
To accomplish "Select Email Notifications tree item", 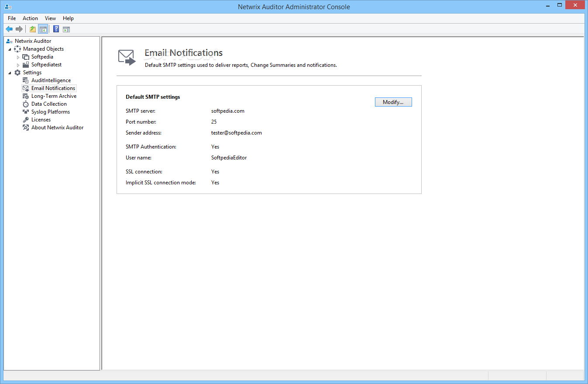I will 53,88.
